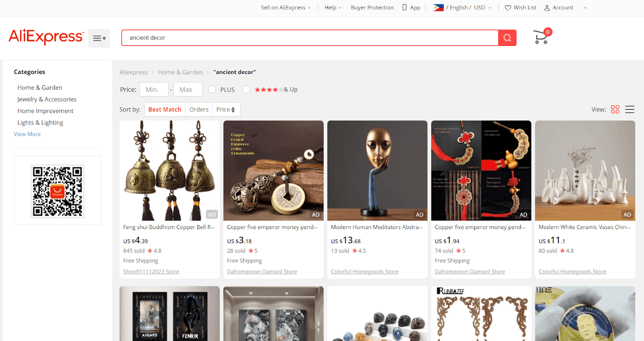Select Home Improvement category
The width and height of the screenshot is (644, 341).
coord(45,111)
